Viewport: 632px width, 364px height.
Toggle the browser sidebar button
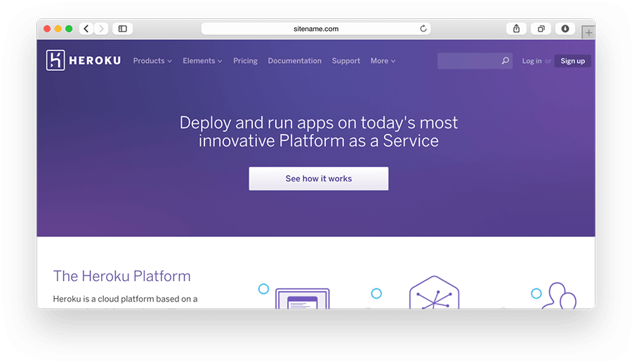[x=122, y=29]
